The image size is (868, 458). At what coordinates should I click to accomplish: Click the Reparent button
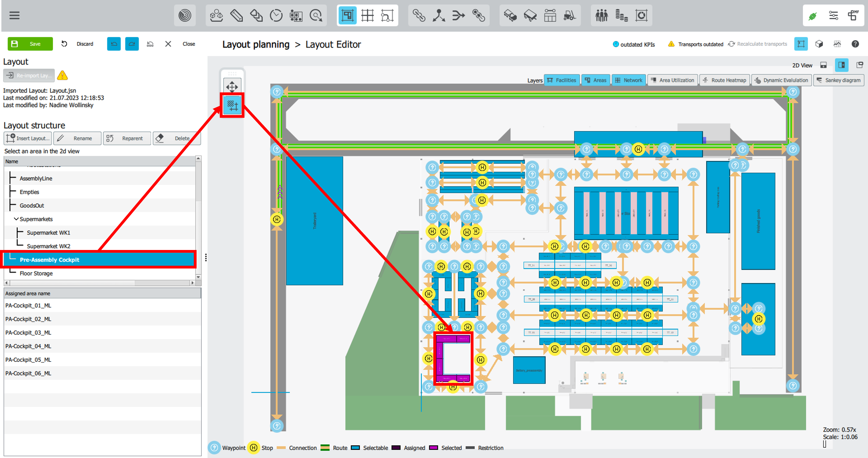pos(127,138)
